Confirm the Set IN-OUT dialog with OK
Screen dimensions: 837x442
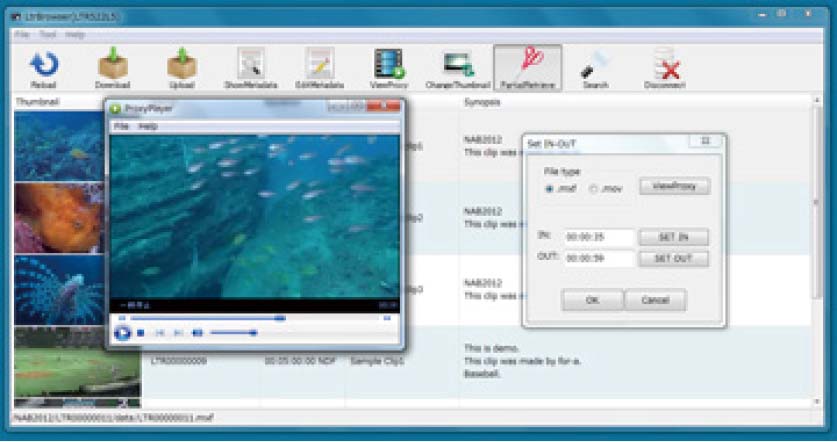pyautogui.click(x=591, y=300)
